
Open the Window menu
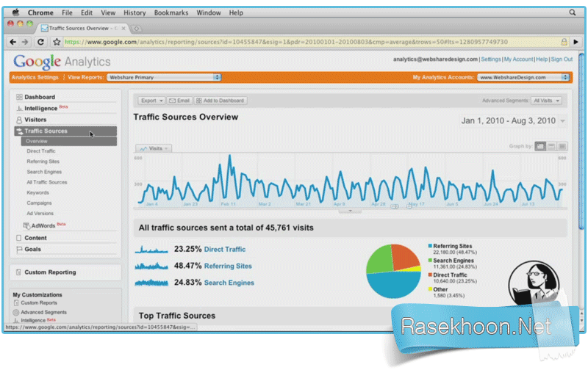pyautogui.click(x=209, y=12)
